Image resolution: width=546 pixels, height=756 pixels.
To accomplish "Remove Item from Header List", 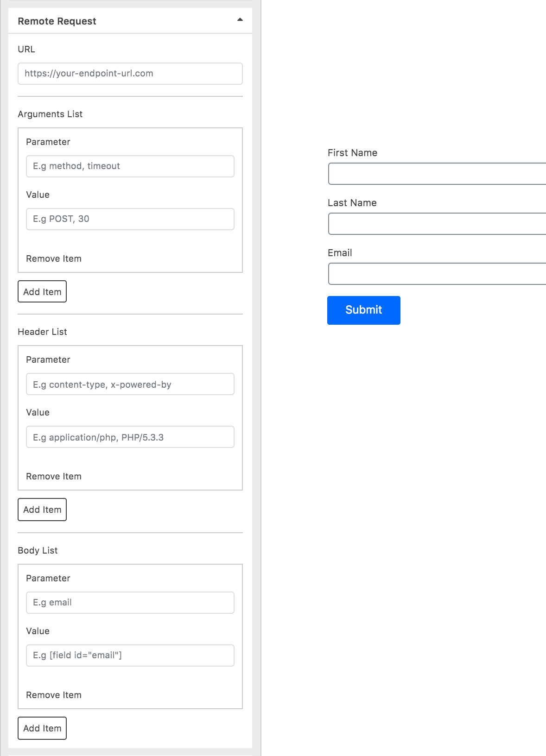I will [54, 476].
